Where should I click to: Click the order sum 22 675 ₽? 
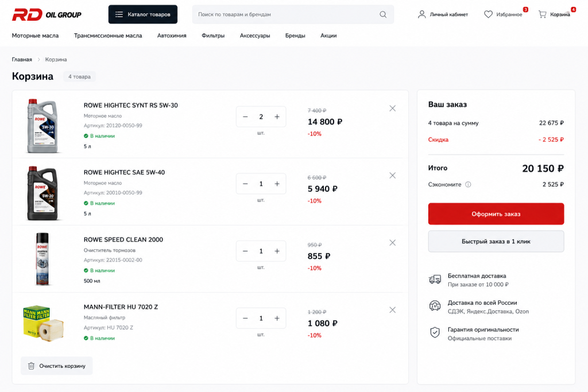pos(552,123)
